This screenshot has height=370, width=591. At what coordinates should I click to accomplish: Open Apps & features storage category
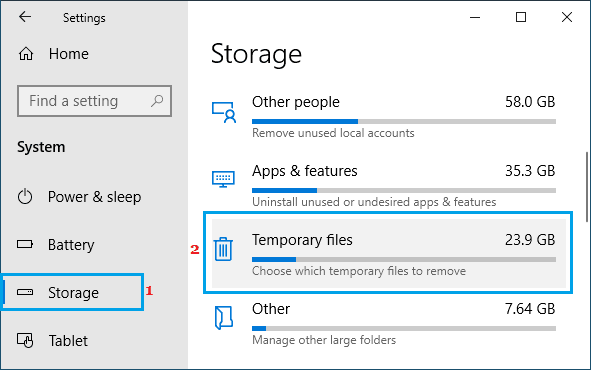pyautogui.click(x=384, y=186)
